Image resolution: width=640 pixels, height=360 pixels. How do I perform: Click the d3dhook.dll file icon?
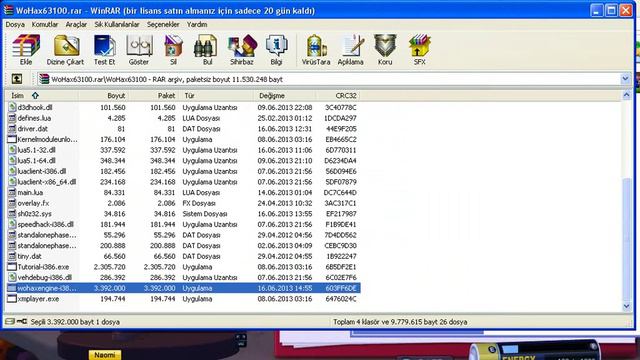12,107
